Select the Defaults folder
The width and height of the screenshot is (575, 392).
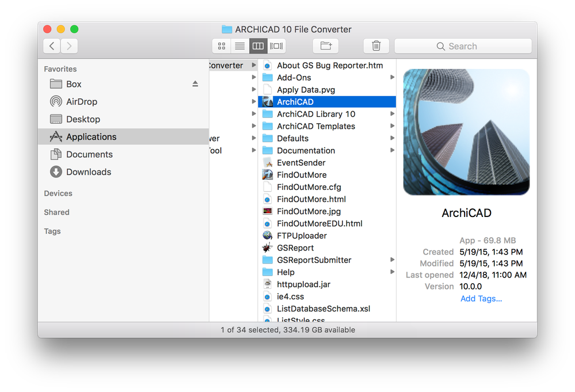[327, 138]
